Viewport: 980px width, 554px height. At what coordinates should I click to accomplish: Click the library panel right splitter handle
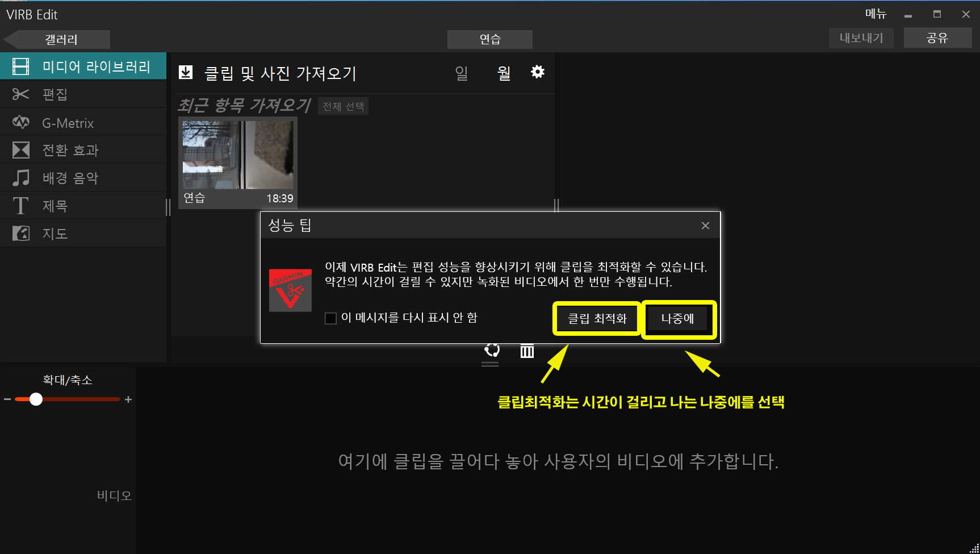coord(556,206)
